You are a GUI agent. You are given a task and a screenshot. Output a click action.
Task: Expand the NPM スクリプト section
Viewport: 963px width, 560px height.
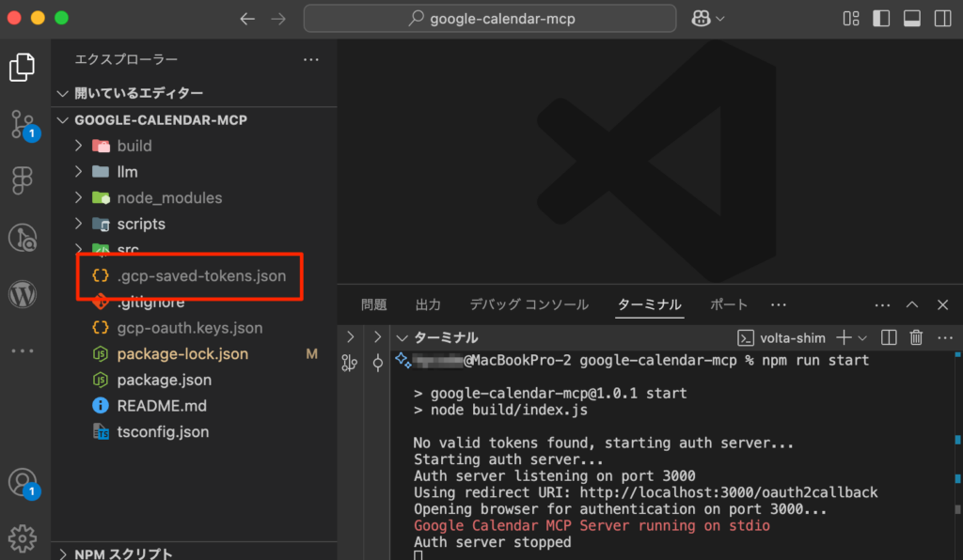coord(123,553)
